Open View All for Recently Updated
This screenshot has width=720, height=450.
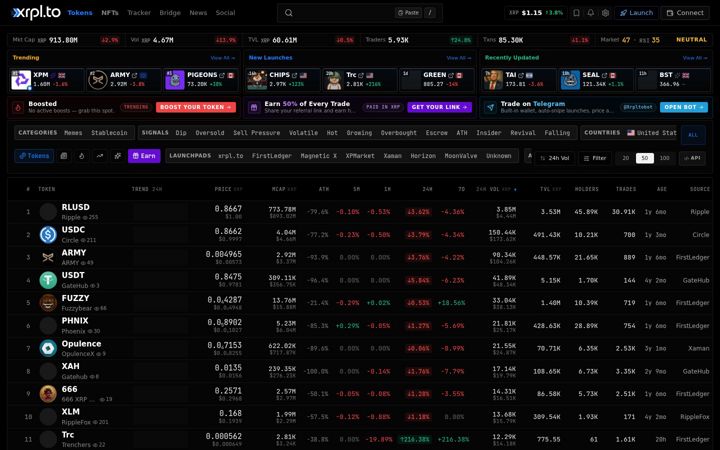point(695,58)
